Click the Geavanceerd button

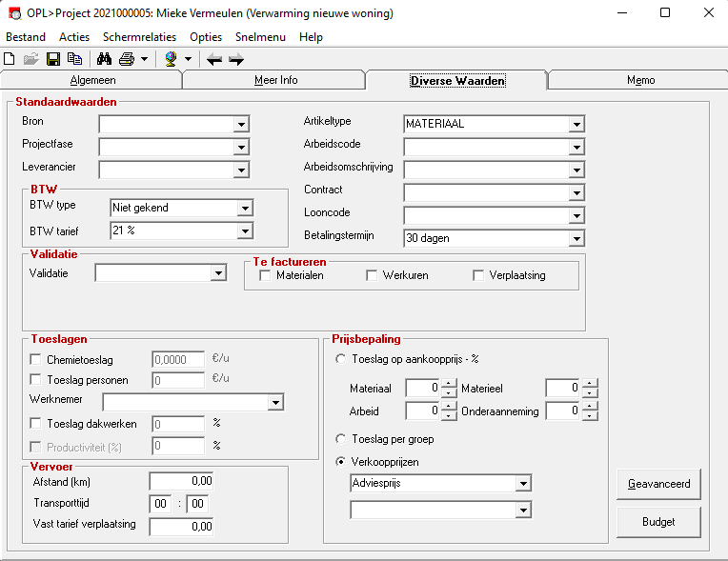pos(658,484)
